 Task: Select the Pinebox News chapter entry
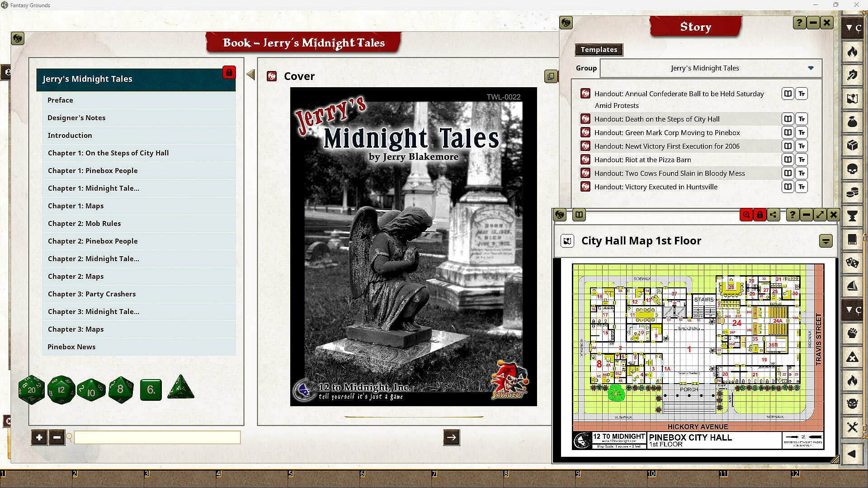tap(71, 347)
